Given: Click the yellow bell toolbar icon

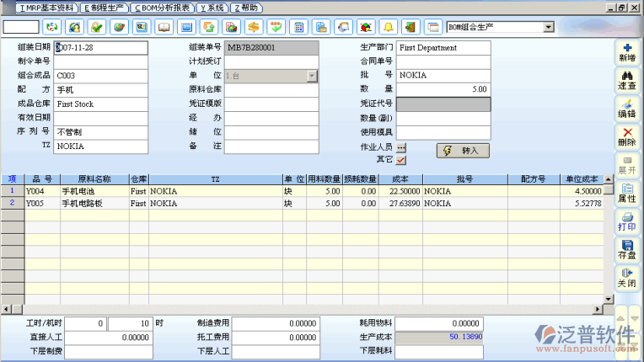Looking at the screenshot, I should (389, 27).
